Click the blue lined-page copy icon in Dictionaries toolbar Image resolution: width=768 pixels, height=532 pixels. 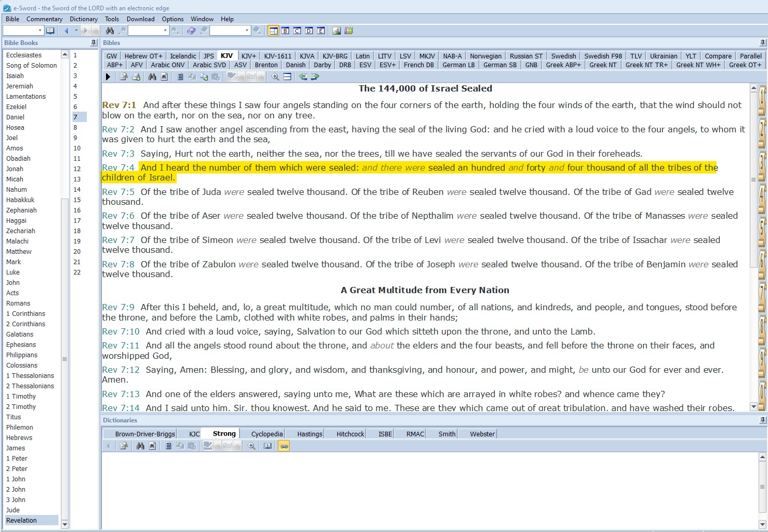point(168,446)
